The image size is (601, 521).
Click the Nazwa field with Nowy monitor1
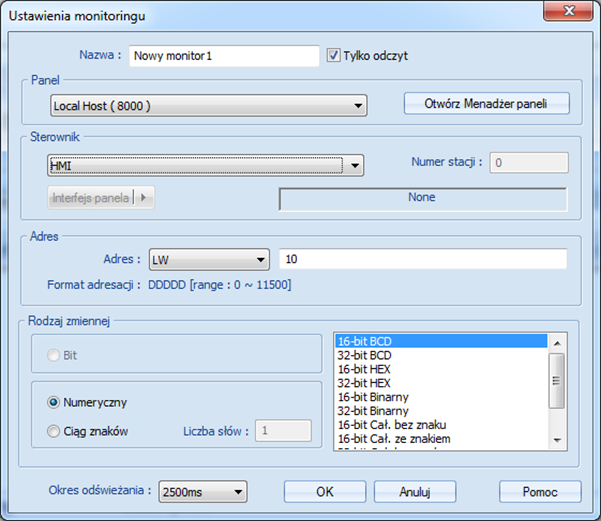(224, 56)
